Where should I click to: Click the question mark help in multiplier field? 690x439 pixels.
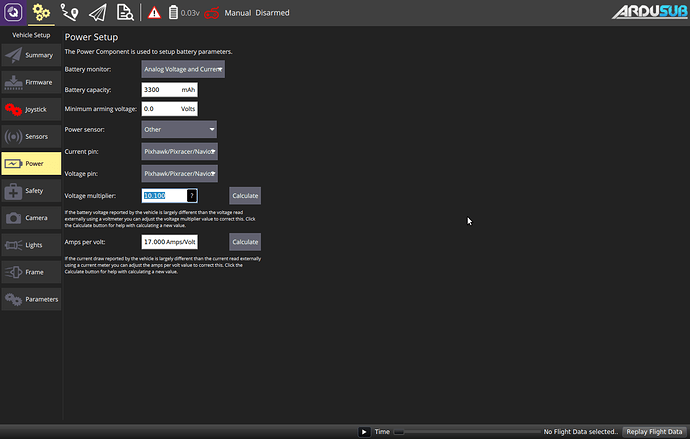pos(192,196)
